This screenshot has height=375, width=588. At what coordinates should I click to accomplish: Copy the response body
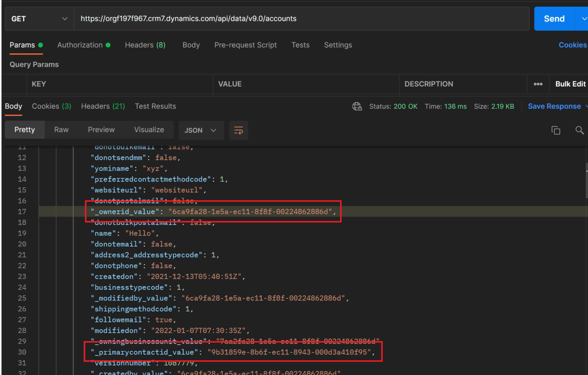[556, 130]
